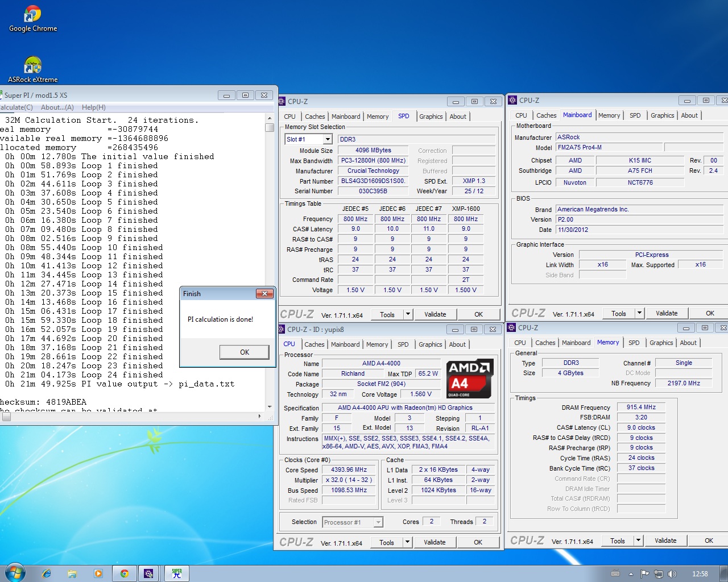Click Super PI horizontal scrollbar thumb
The height and width of the screenshot is (582, 728).
(6, 417)
